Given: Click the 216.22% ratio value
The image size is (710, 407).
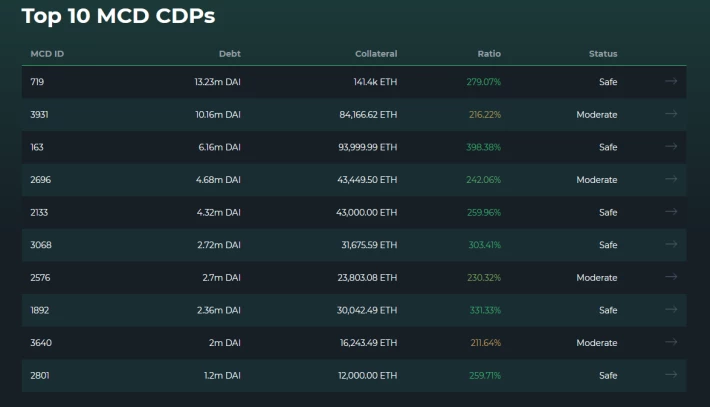Looking at the screenshot, I should (x=485, y=115).
